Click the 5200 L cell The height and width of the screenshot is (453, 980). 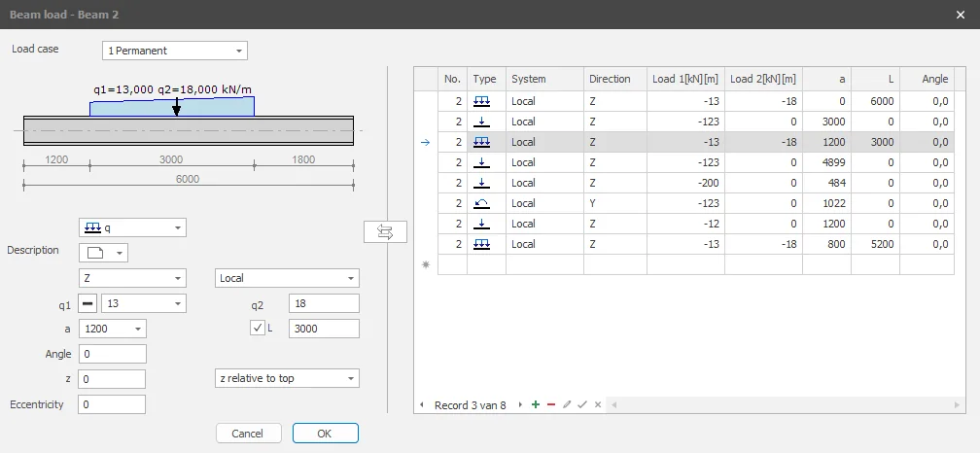[876, 244]
